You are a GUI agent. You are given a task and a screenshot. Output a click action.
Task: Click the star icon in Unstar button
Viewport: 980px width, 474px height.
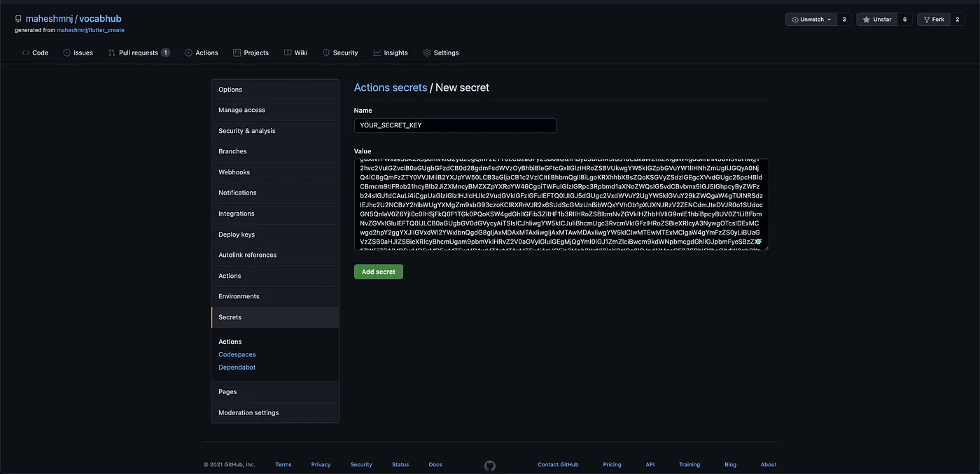[866, 20]
